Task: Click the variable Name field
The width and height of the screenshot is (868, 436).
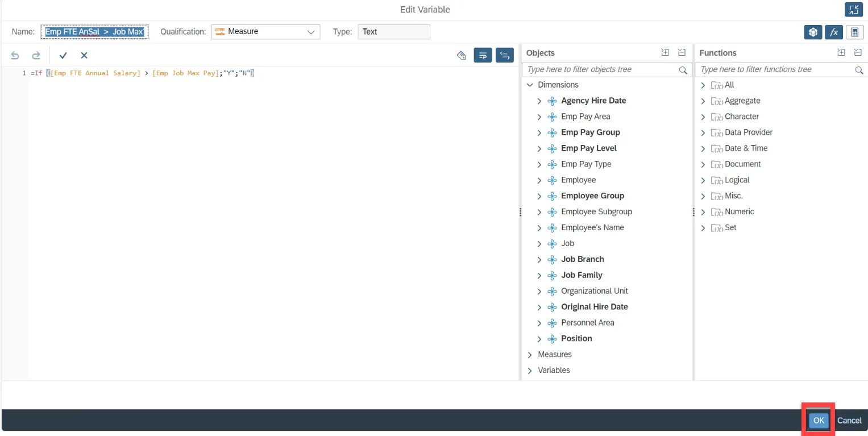Action: 94,32
